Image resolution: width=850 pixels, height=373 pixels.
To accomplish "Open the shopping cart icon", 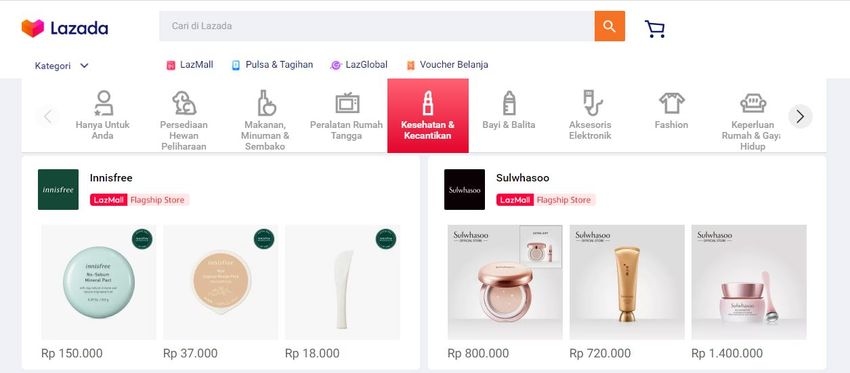I will coord(654,29).
